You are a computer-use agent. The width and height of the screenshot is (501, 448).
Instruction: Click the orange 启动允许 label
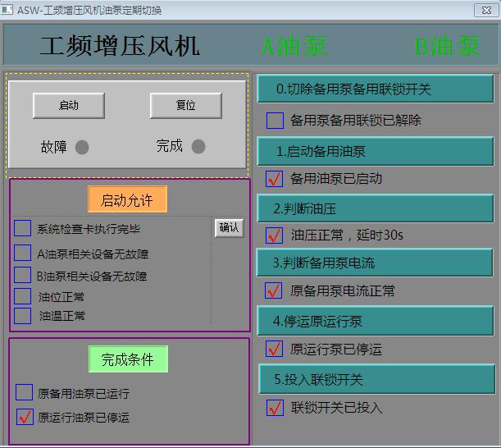click(127, 199)
